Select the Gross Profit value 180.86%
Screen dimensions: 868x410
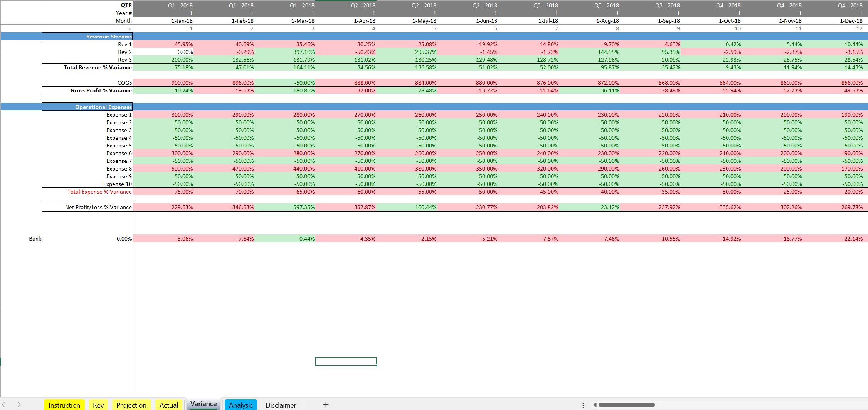(285, 90)
